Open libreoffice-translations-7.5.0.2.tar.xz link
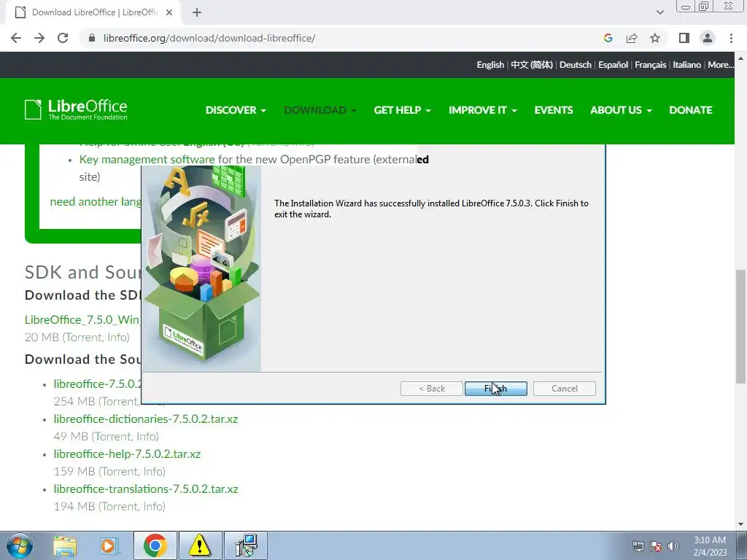The width and height of the screenshot is (747, 560). (145, 489)
